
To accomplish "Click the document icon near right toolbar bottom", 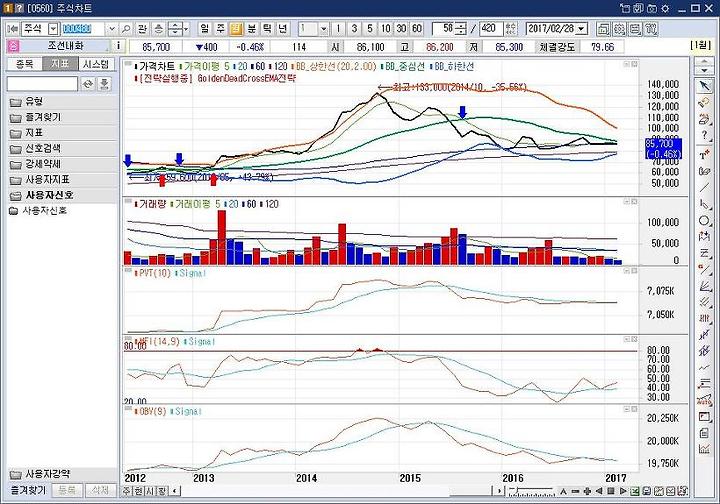I will tap(704, 433).
